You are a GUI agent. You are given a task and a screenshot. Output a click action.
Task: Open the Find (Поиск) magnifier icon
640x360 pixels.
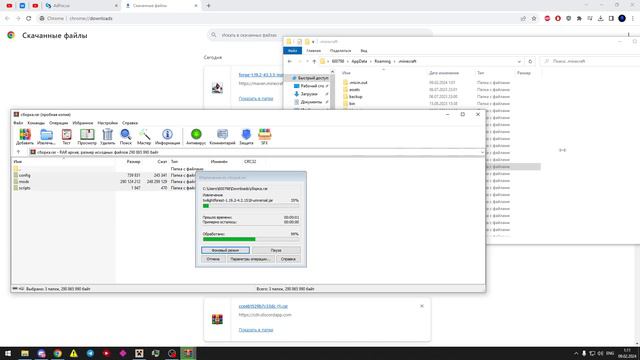[x=126, y=137]
